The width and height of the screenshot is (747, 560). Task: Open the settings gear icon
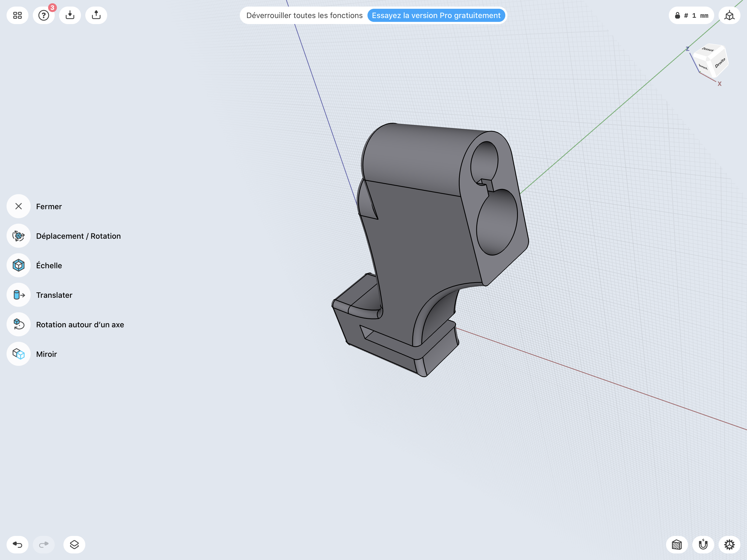click(x=730, y=544)
